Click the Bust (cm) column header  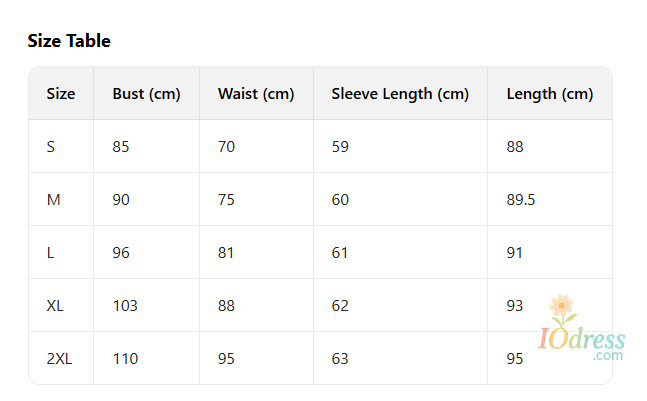(x=146, y=94)
